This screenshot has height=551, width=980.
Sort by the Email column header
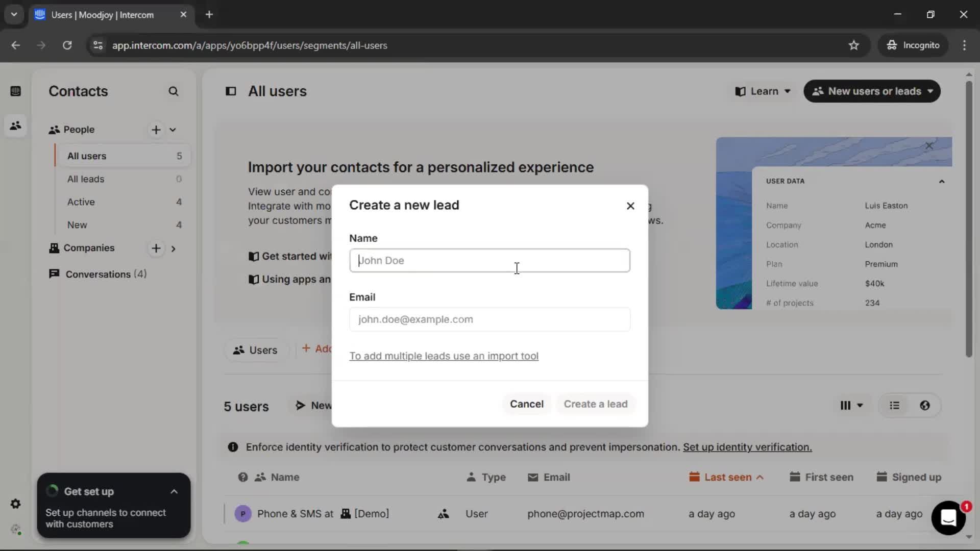point(549,478)
